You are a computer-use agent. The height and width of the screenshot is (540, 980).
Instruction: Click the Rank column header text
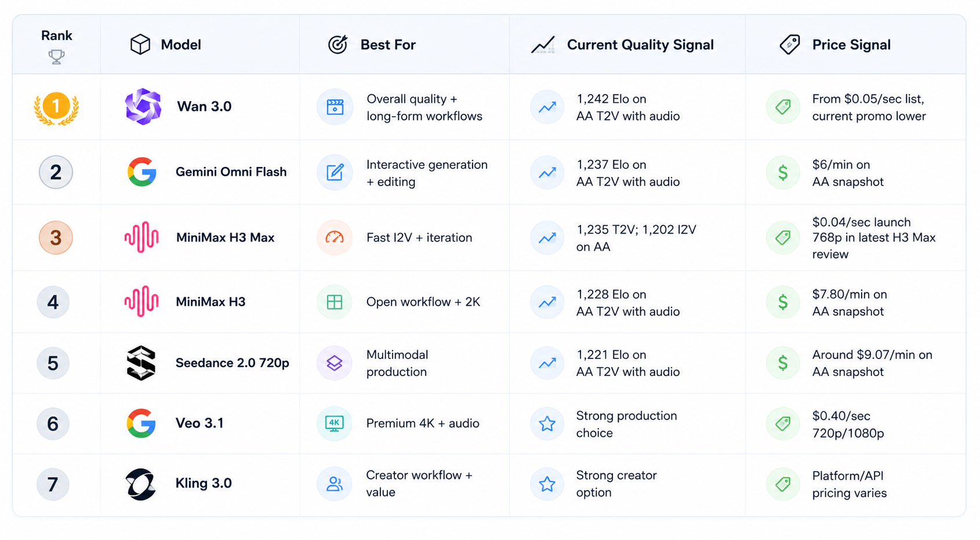57,35
